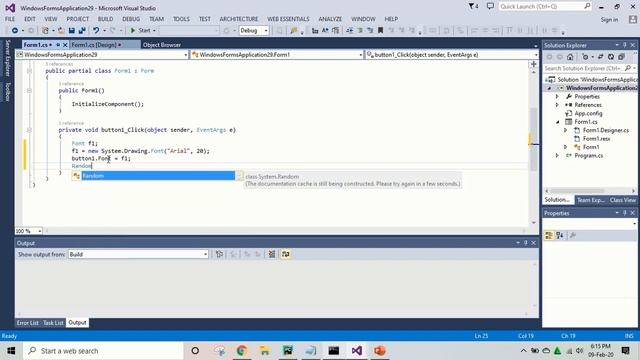Open the feedback speech bubble icon
This screenshot has height=360, width=640.
[x=490, y=6]
